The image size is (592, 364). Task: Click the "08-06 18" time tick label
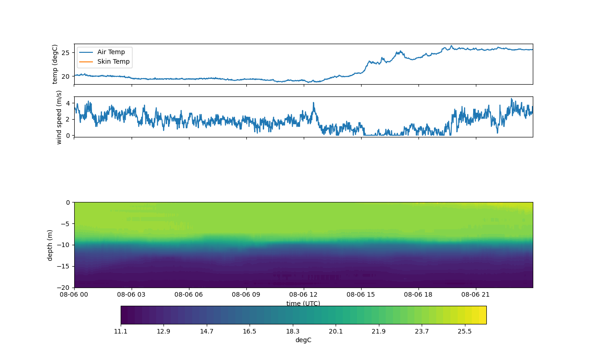418,294
